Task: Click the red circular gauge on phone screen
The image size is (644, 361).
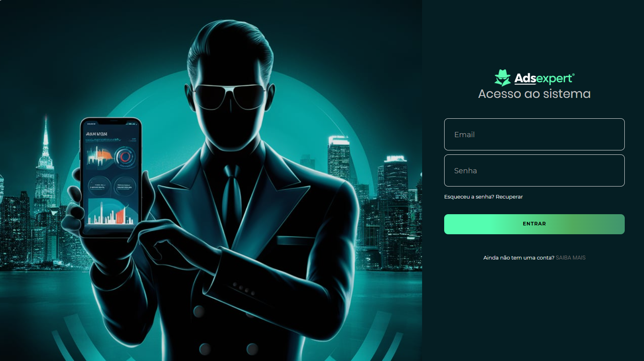Action: (125, 157)
